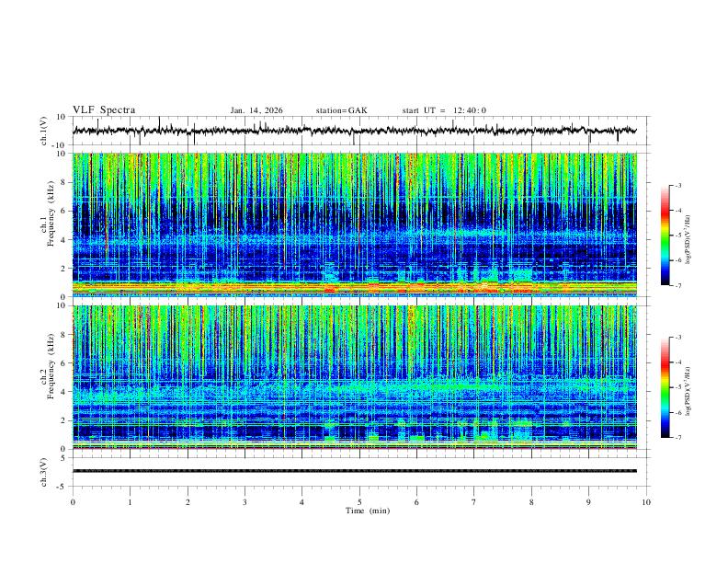This screenshot has height=563, width=728.
Task: Click the ch.1 colorbar 'log(PSD)' label
Action: tap(688, 240)
